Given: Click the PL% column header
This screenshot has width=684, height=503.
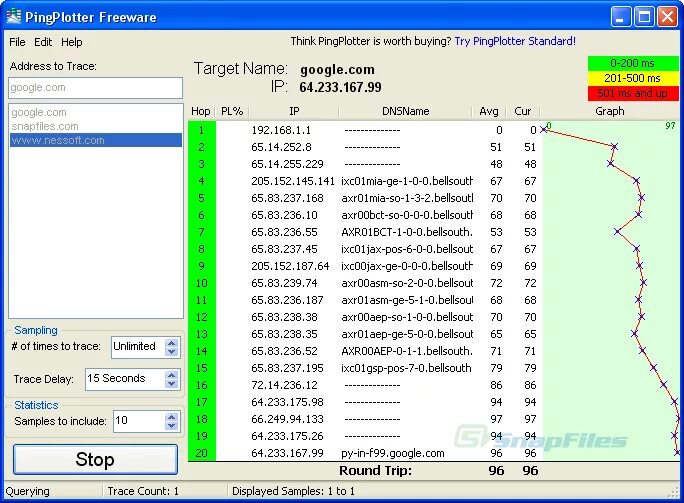Looking at the screenshot, I should coord(232,111).
